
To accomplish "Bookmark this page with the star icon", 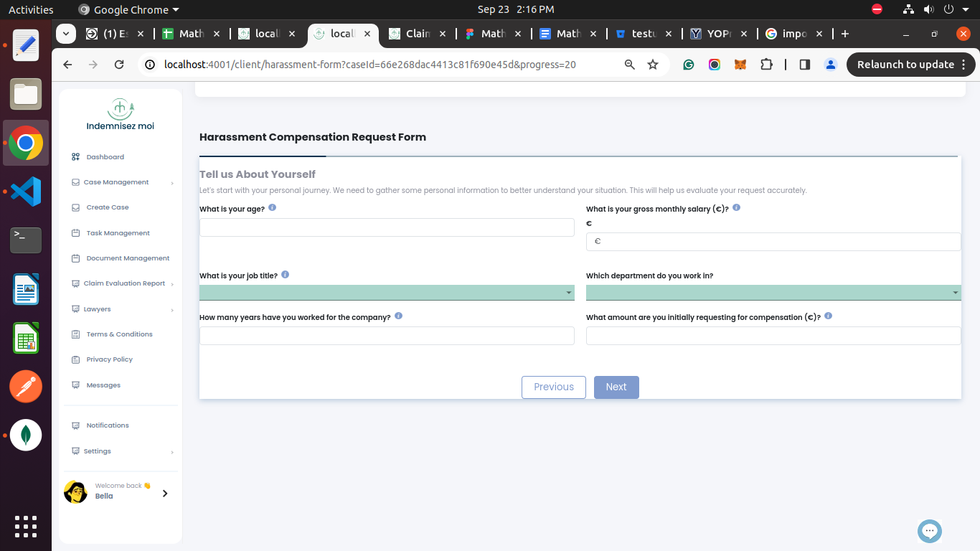I will click(653, 65).
